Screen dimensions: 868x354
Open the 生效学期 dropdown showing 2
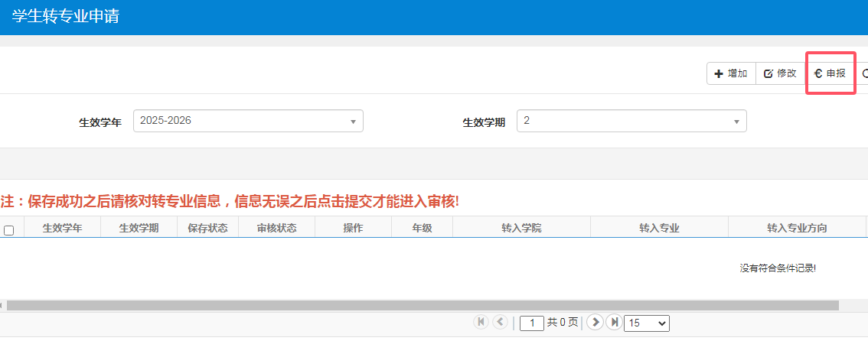[x=631, y=121]
